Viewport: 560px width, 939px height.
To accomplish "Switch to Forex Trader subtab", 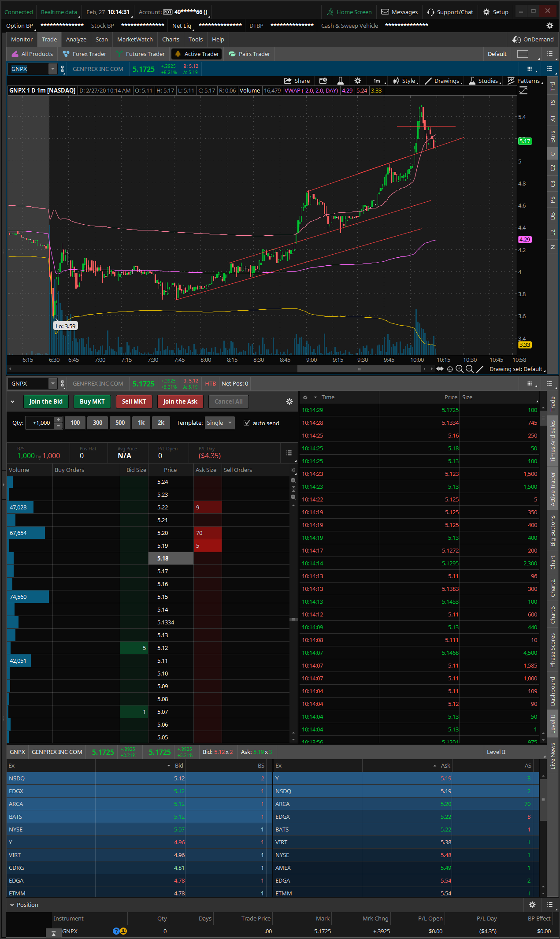I will 85,54.
